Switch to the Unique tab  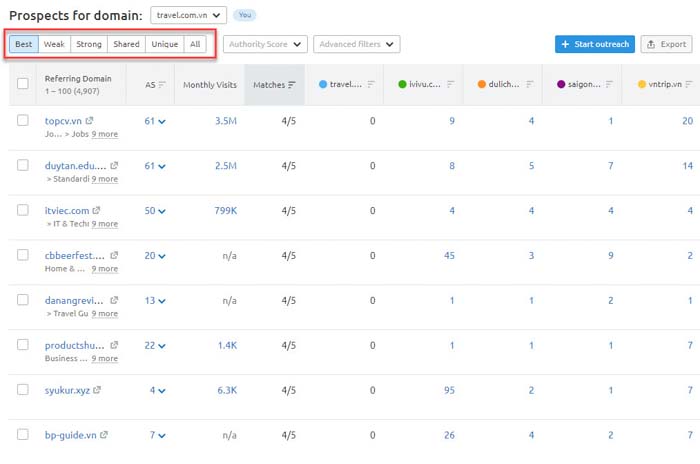[x=165, y=44]
